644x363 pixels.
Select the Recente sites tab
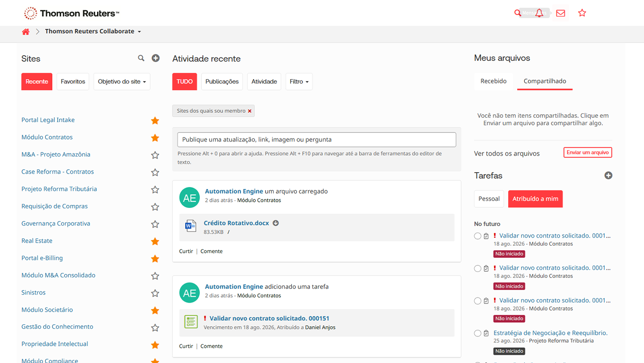tap(37, 82)
